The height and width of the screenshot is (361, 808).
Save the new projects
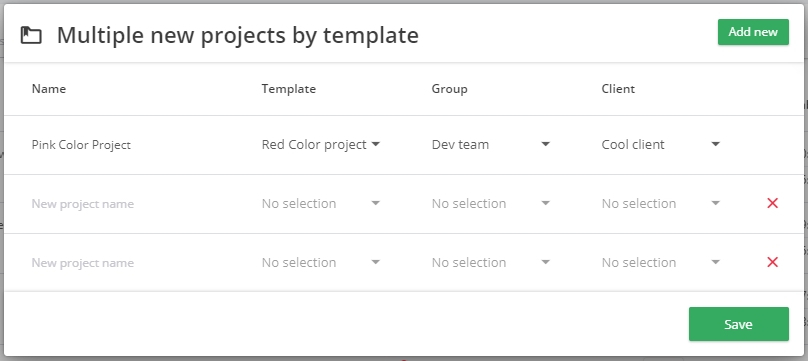(x=738, y=324)
